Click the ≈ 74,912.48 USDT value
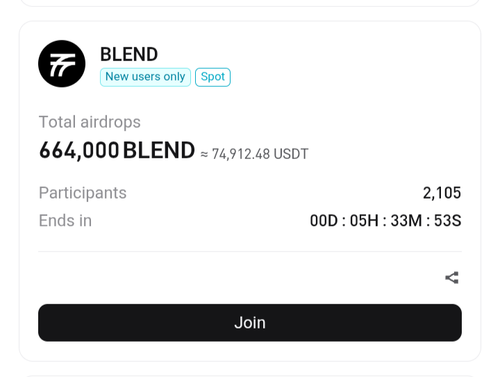Image resolution: width=500 pixels, height=377 pixels. (x=254, y=154)
